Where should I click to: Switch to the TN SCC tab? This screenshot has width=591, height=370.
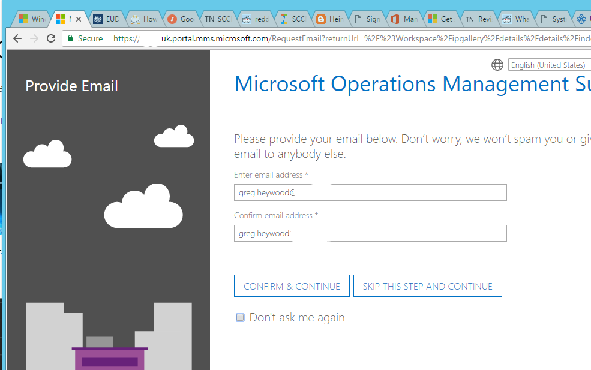(x=218, y=19)
